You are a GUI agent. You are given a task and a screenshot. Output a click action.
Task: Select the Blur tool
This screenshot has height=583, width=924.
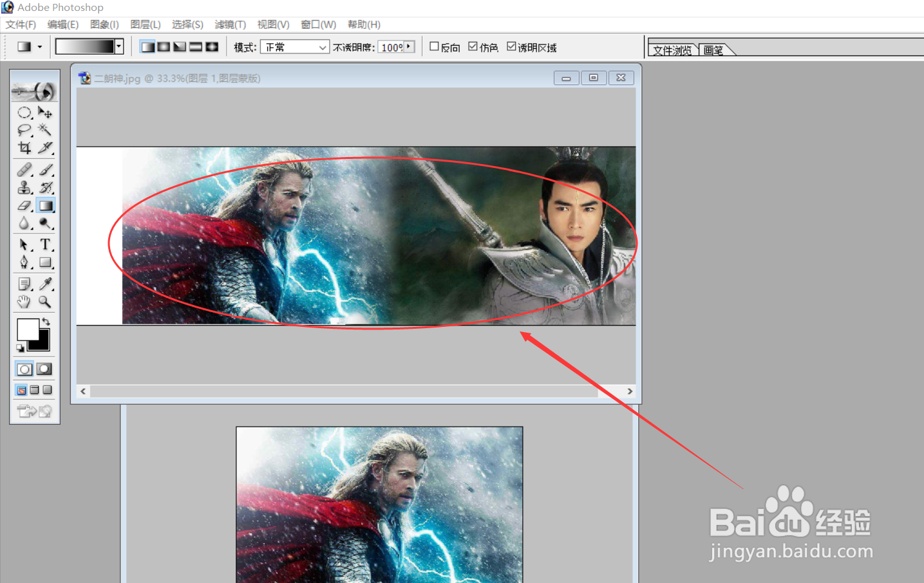(24, 223)
